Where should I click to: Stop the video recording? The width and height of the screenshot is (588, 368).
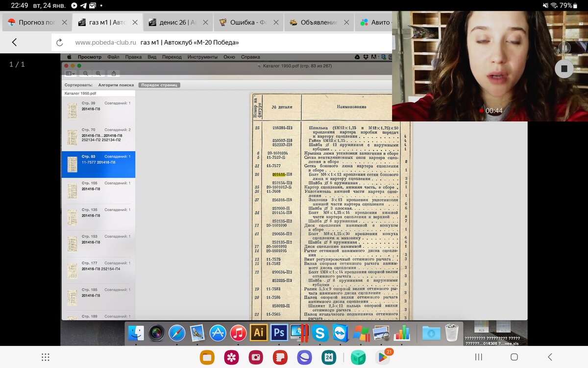(x=564, y=69)
